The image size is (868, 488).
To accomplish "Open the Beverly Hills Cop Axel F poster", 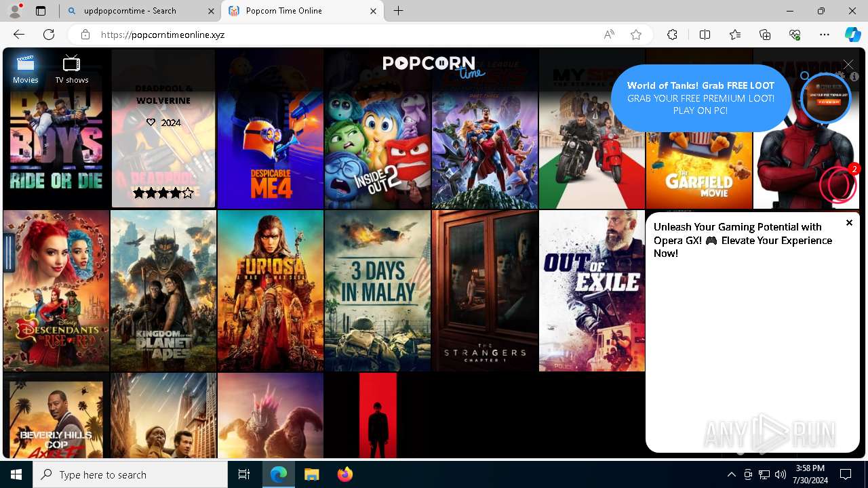I will point(56,415).
